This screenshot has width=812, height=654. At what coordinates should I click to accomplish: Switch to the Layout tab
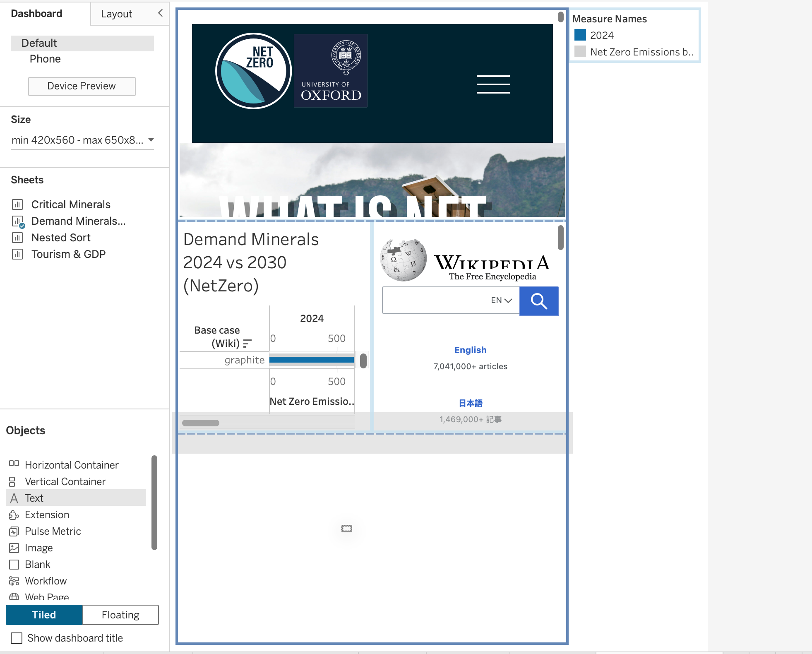click(116, 14)
